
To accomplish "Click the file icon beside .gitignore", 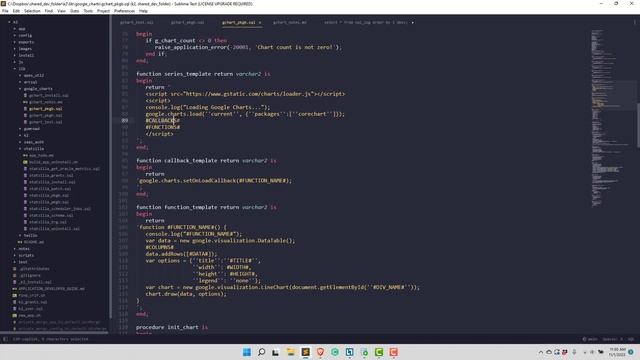I will pos(15,276).
